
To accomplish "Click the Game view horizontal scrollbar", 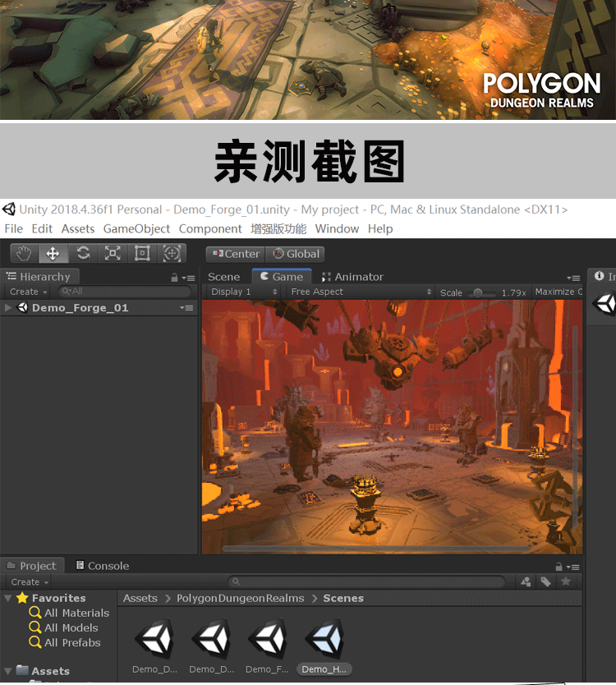I will point(375,548).
